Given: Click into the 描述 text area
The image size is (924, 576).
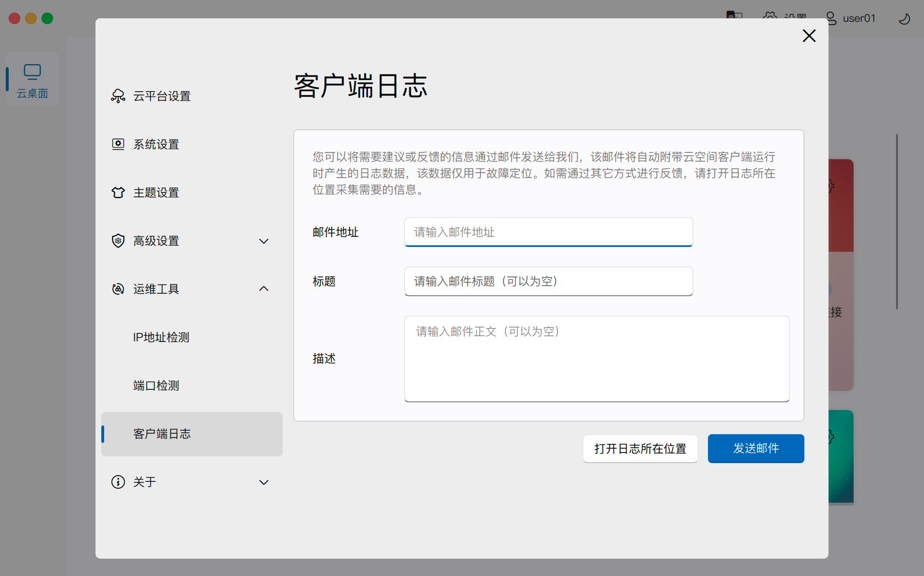Looking at the screenshot, I should tap(597, 358).
